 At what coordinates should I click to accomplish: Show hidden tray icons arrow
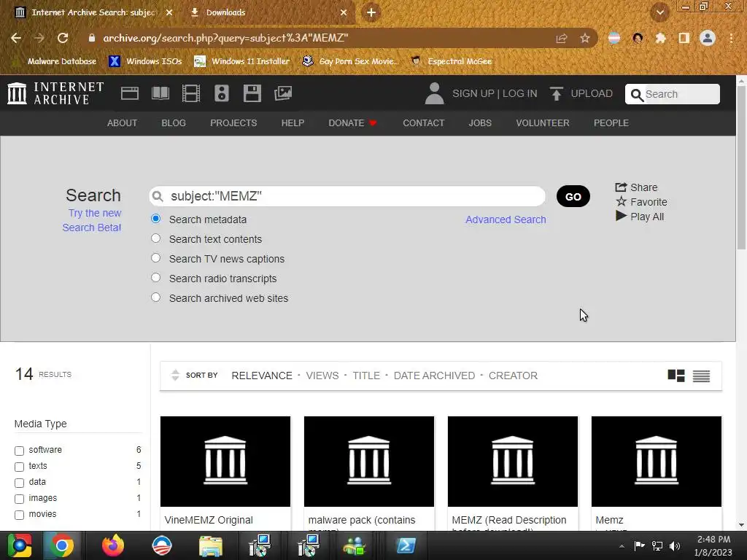pyautogui.click(x=622, y=546)
